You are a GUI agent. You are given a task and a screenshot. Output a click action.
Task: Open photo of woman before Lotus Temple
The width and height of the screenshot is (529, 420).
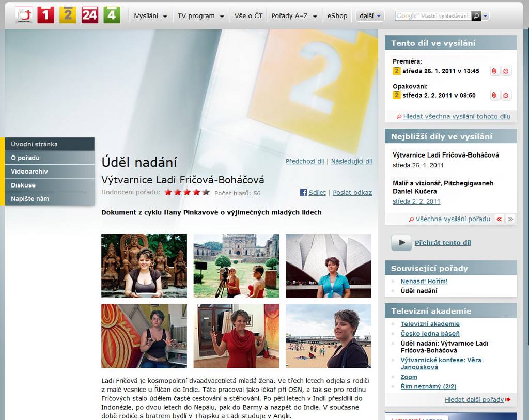pos(328,266)
